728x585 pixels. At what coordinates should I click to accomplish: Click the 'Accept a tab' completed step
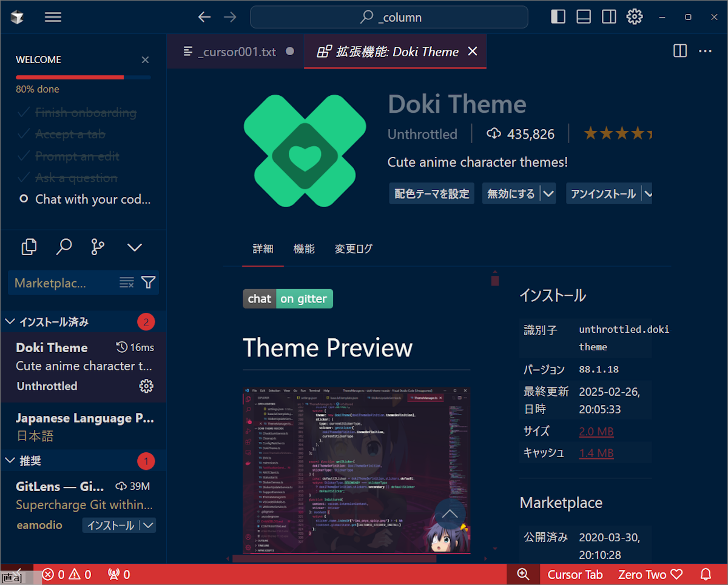[x=61, y=135]
